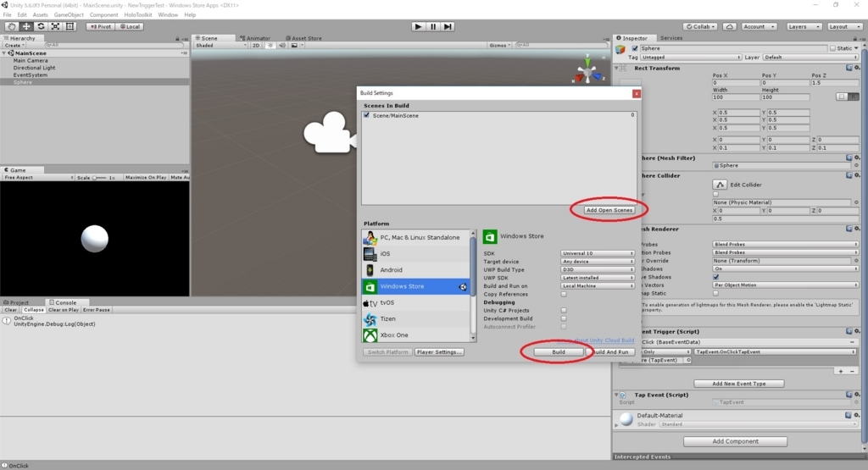The image size is (868, 470).
Task: Open the File menu
Action: pyautogui.click(x=7, y=15)
